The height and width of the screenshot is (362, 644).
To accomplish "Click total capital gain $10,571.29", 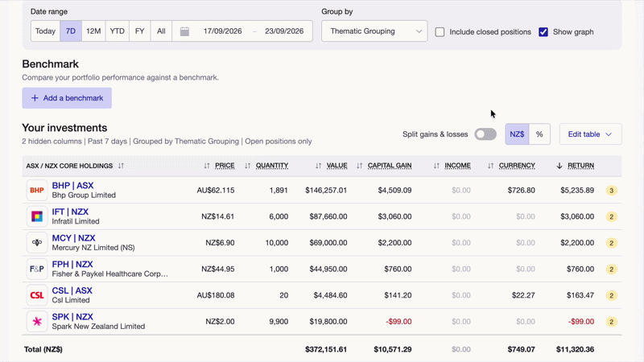I will 393,350.
